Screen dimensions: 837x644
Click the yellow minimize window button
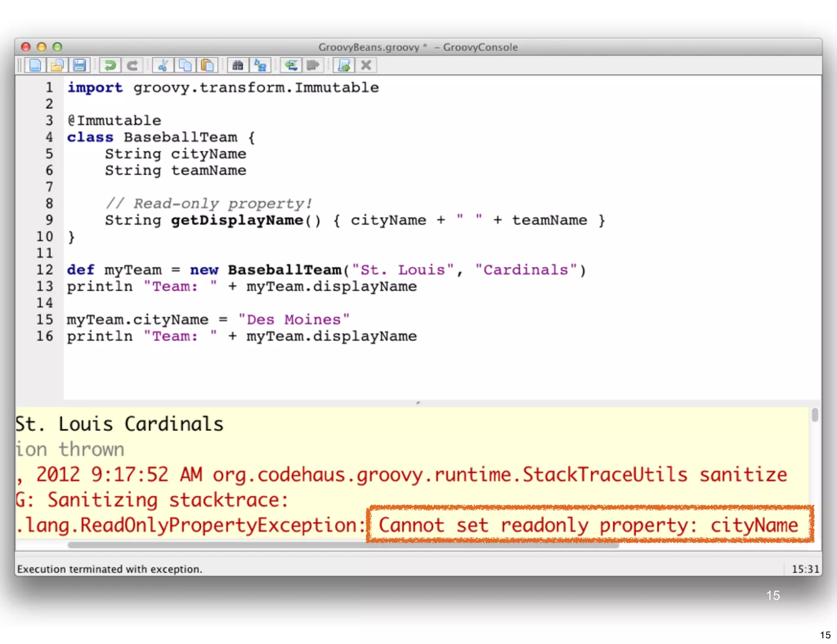point(42,47)
